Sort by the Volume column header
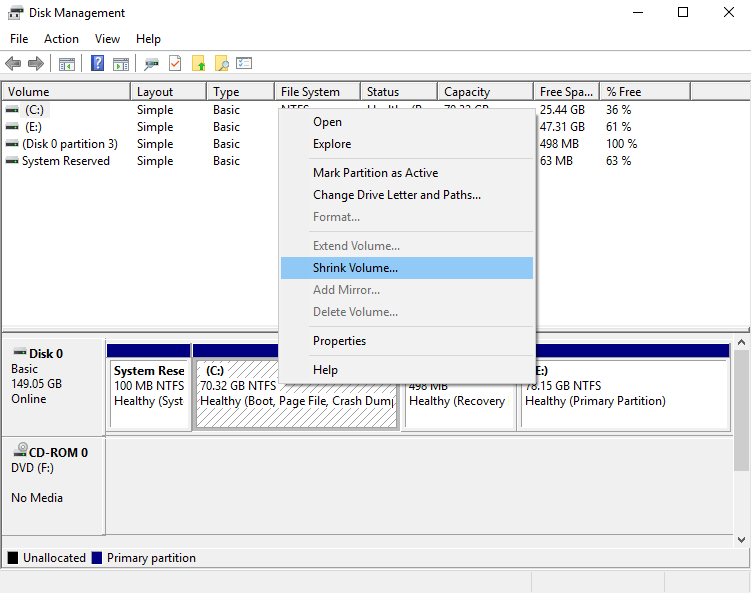 click(66, 91)
